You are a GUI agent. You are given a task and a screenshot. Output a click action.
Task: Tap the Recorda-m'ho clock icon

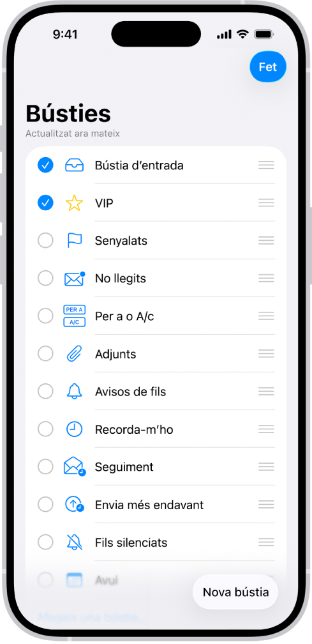(75, 429)
